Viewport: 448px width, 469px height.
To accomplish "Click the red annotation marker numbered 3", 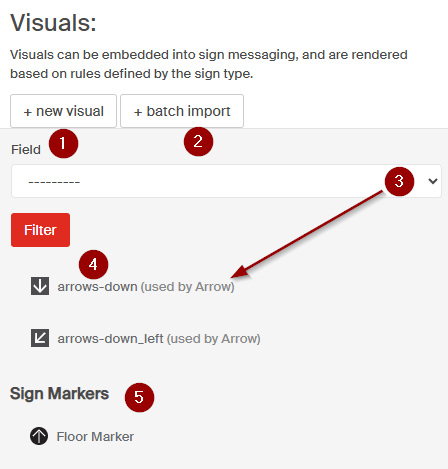I will point(399,182).
